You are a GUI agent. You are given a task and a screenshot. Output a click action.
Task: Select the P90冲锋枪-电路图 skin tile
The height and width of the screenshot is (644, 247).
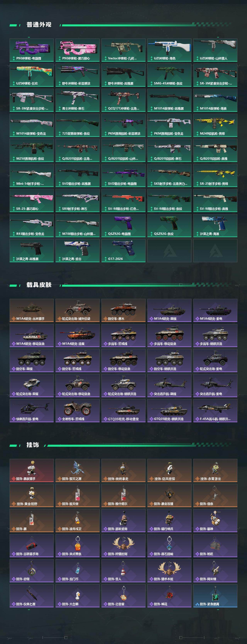31,50
